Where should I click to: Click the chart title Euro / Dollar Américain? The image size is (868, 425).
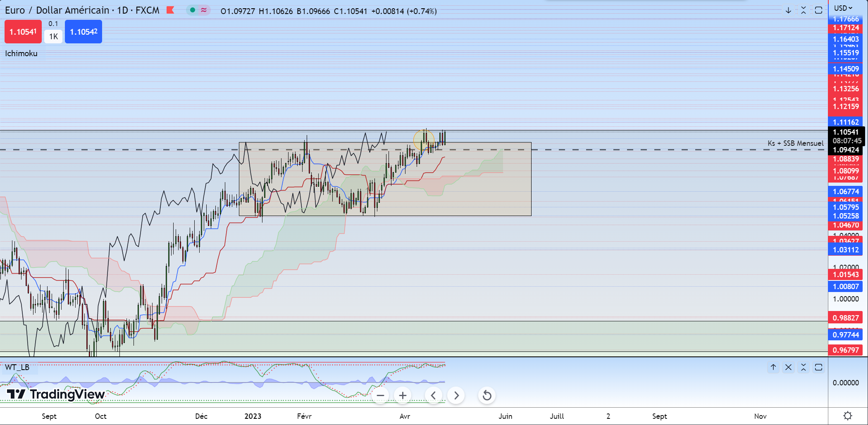click(x=57, y=10)
